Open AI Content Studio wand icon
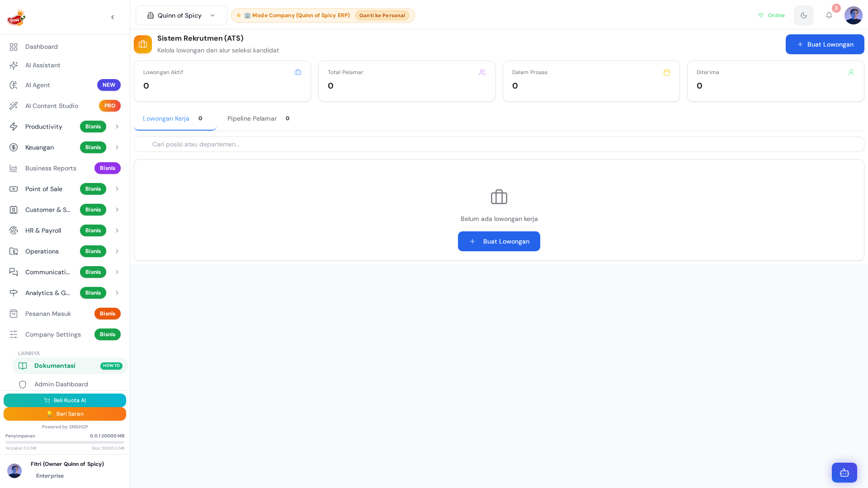The height and width of the screenshot is (488, 868). pyautogui.click(x=14, y=106)
